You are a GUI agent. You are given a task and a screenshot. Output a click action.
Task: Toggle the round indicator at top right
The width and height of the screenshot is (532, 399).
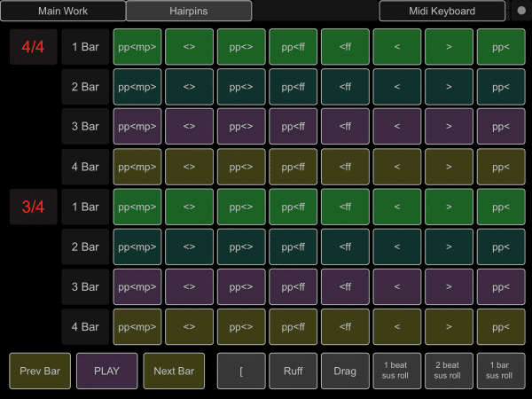520,12
